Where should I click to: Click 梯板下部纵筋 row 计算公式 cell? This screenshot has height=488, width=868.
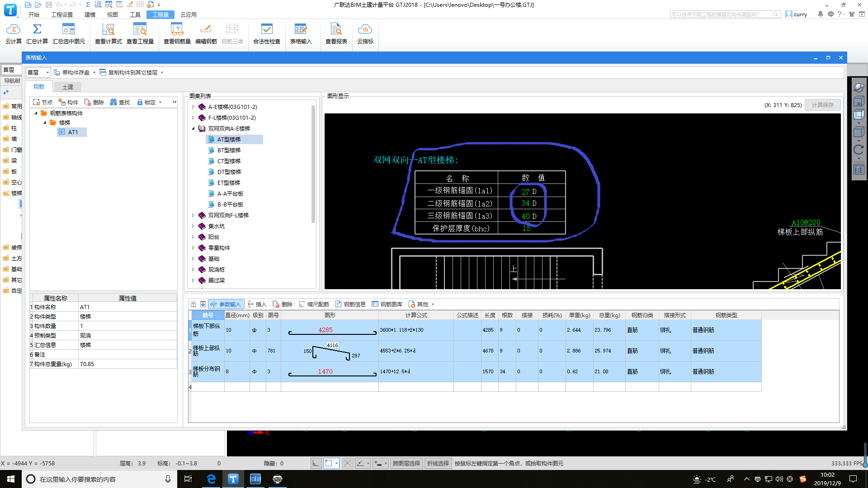[416, 330]
